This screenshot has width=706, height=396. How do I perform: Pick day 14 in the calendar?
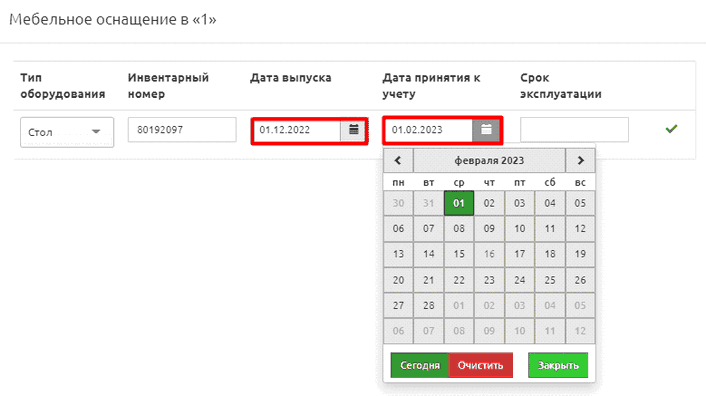pos(429,254)
